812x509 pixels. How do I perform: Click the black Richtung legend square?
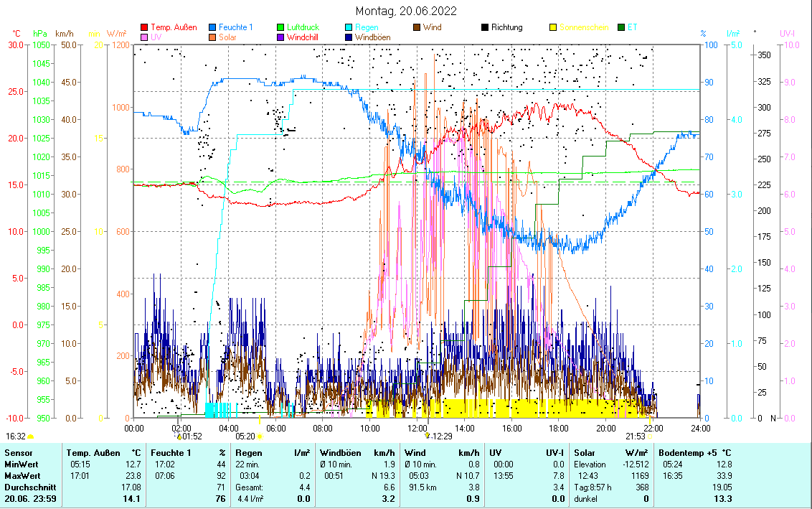pos(486,28)
